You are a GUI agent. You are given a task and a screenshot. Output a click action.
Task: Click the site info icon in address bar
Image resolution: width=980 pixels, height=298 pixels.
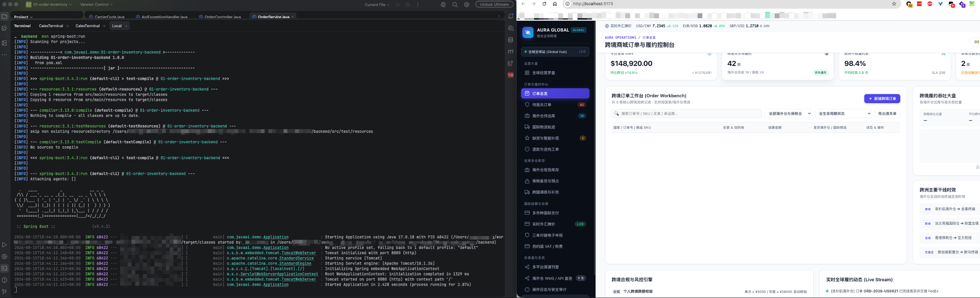[567, 4]
